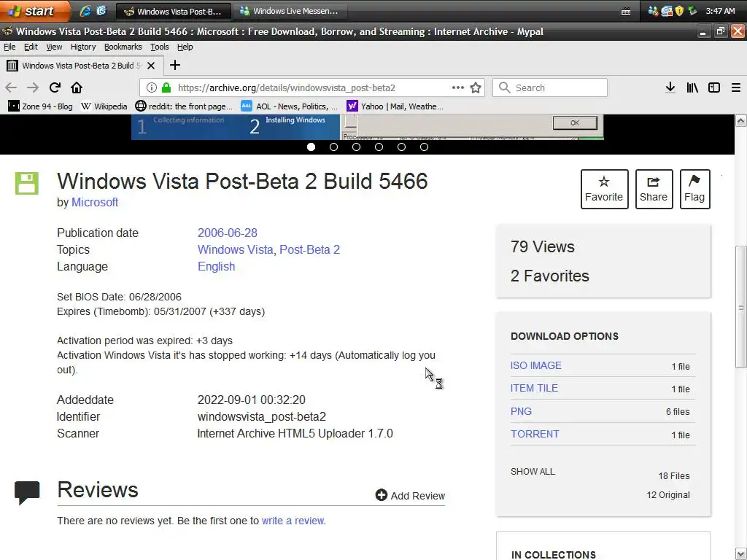Screen dimensions: 747x560
Task: Click the page scrollbar down arrow
Action: (x=741, y=554)
